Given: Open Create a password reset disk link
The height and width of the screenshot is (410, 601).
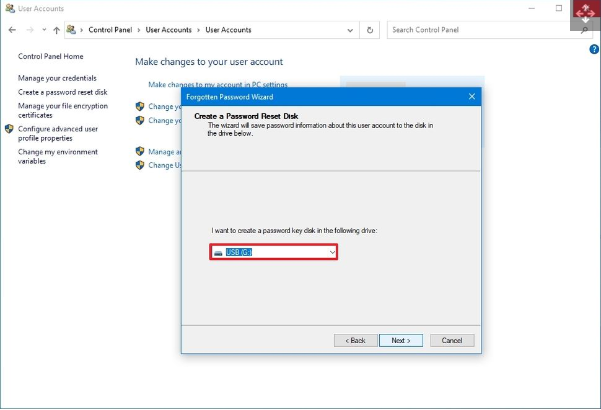Looking at the screenshot, I should point(62,92).
